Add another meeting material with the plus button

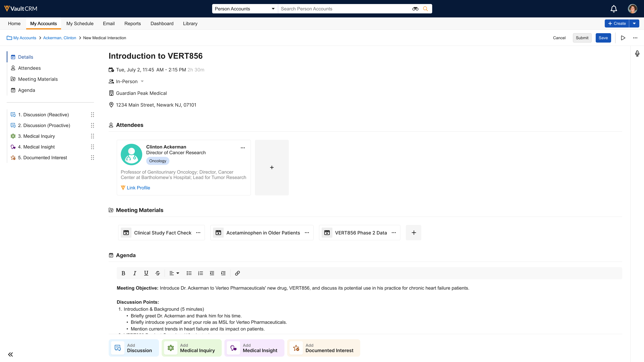point(414,233)
